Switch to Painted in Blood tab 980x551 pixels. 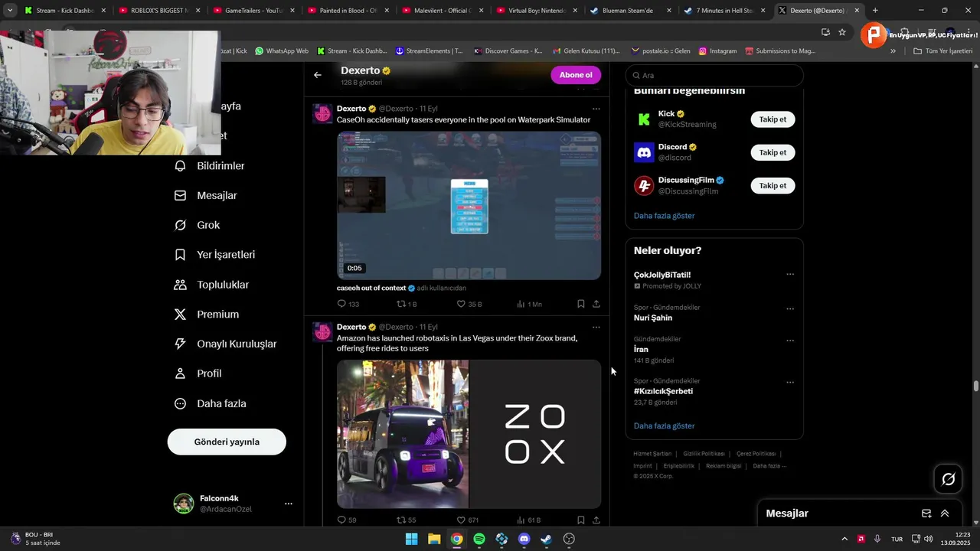click(x=348, y=11)
